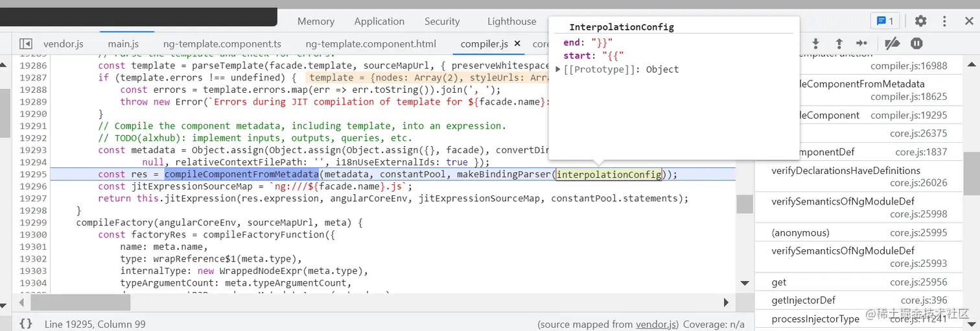Open the ng-template.component.html tab
This screenshot has width=980, height=331.
click(371, 44)
